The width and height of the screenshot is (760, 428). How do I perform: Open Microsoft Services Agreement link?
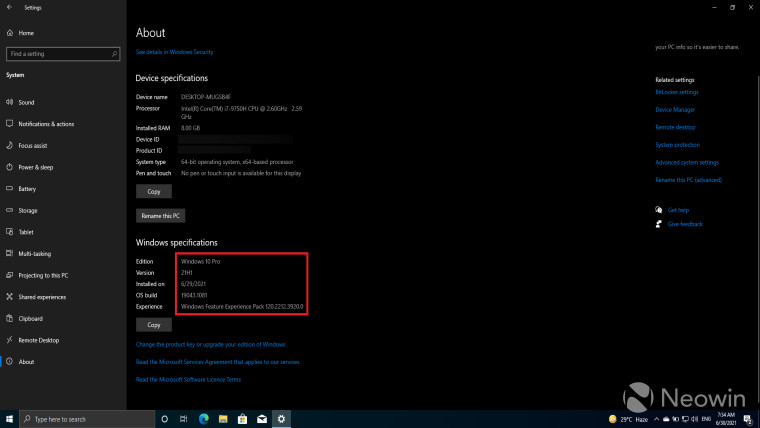click(x=218, y=362)
